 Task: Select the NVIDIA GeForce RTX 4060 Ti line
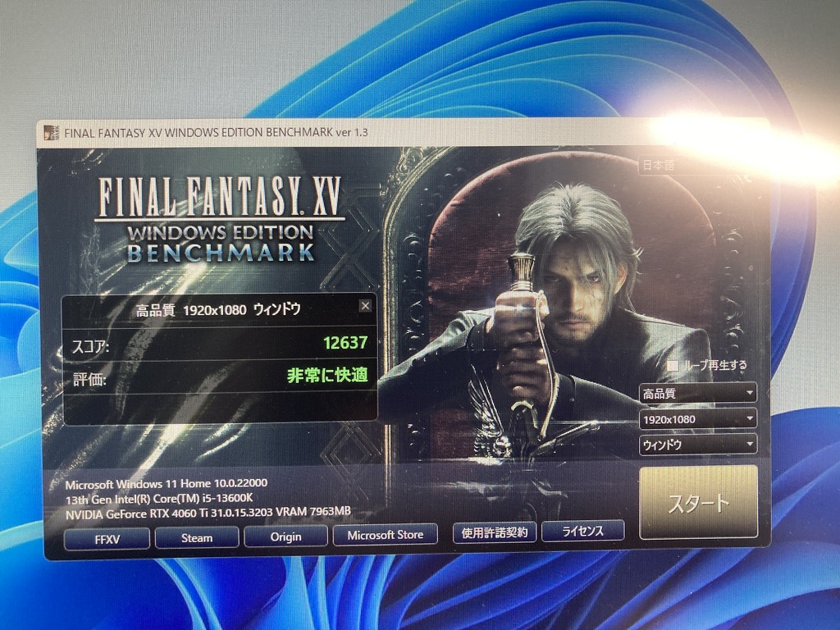(x=208, y=514)
